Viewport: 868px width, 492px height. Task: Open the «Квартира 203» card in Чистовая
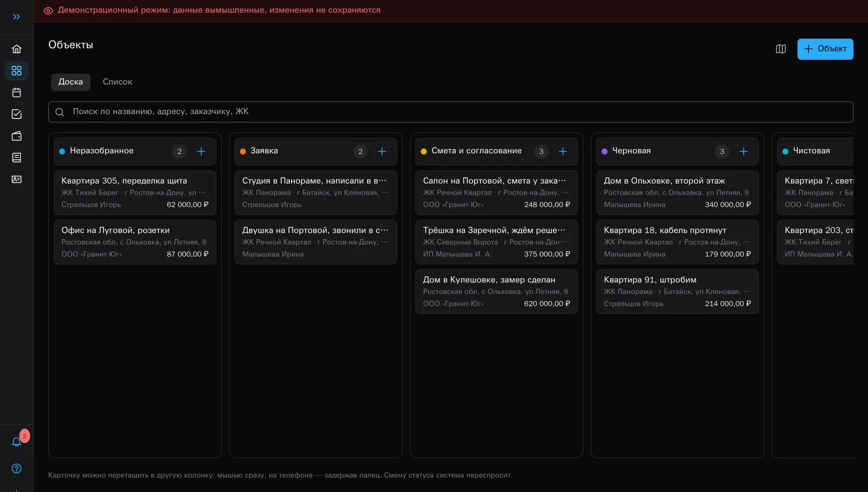point(815,242)
